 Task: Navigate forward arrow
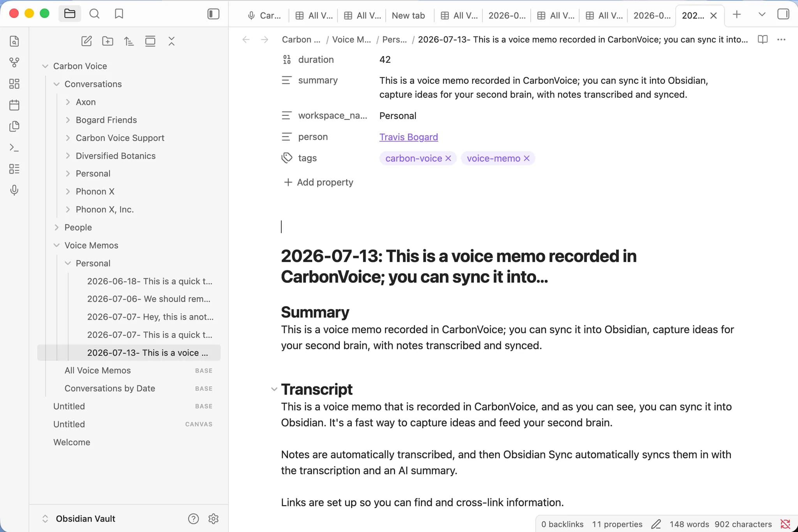coord(265,39)
